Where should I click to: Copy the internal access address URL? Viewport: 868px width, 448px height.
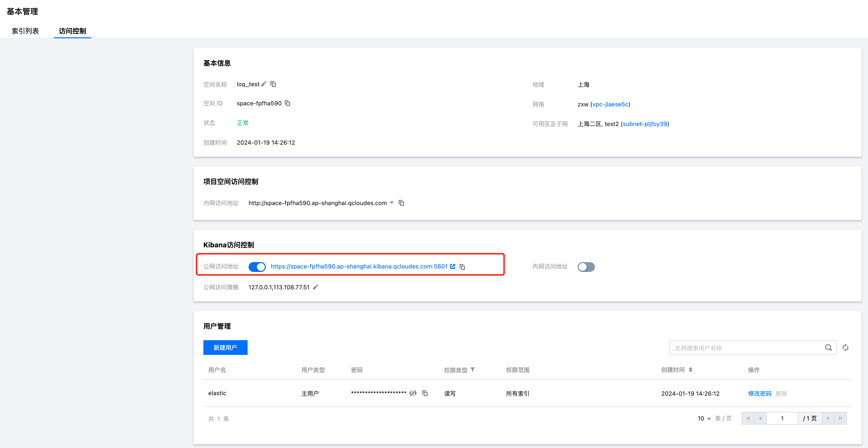click(401, 203)
